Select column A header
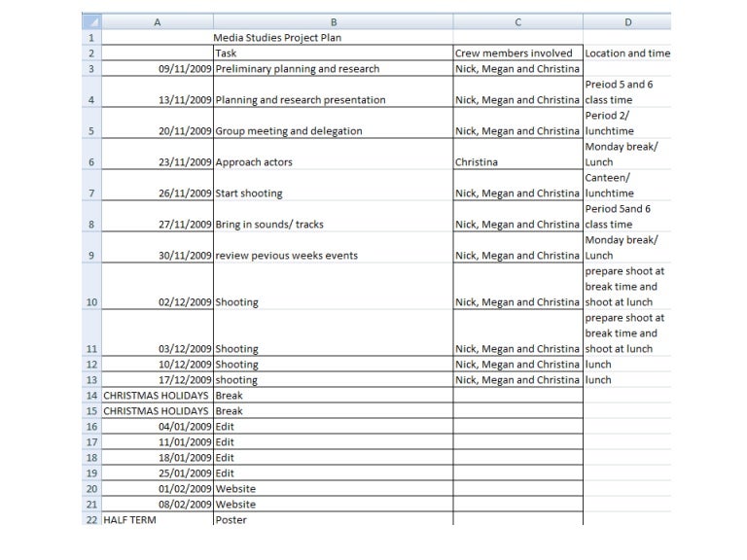The height and width of the screenshot is (560, 747). [157, 21]
